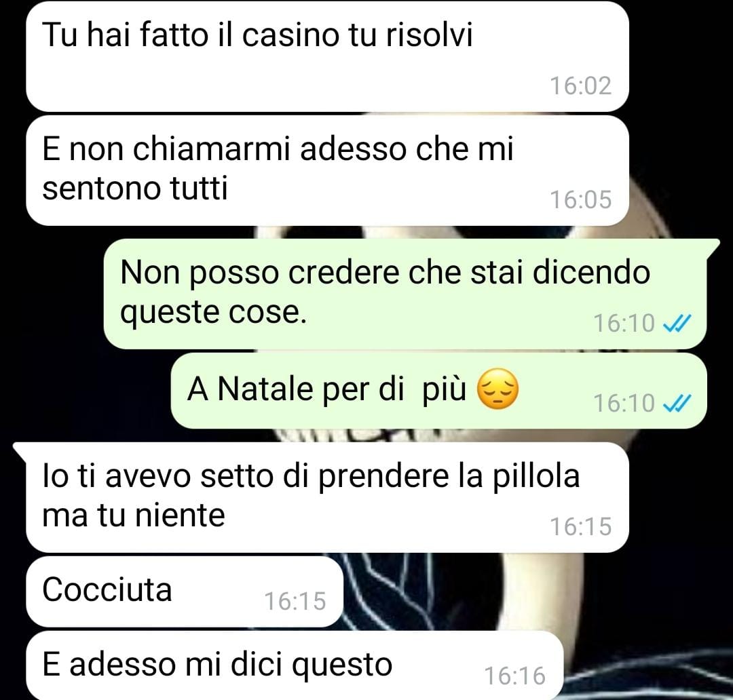733x700 pixels.
Task: Click blue double-check on 'A Natale' message
Action: click(x=677, y=403)
